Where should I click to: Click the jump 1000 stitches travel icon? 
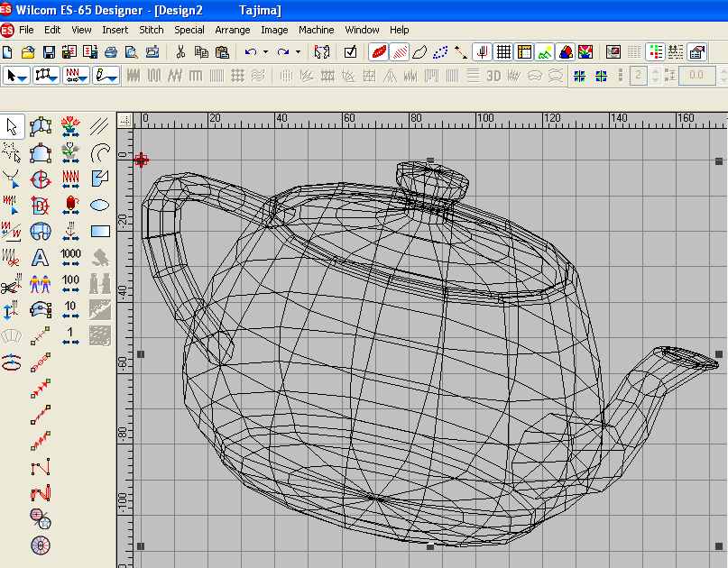(x=71, y=258)
